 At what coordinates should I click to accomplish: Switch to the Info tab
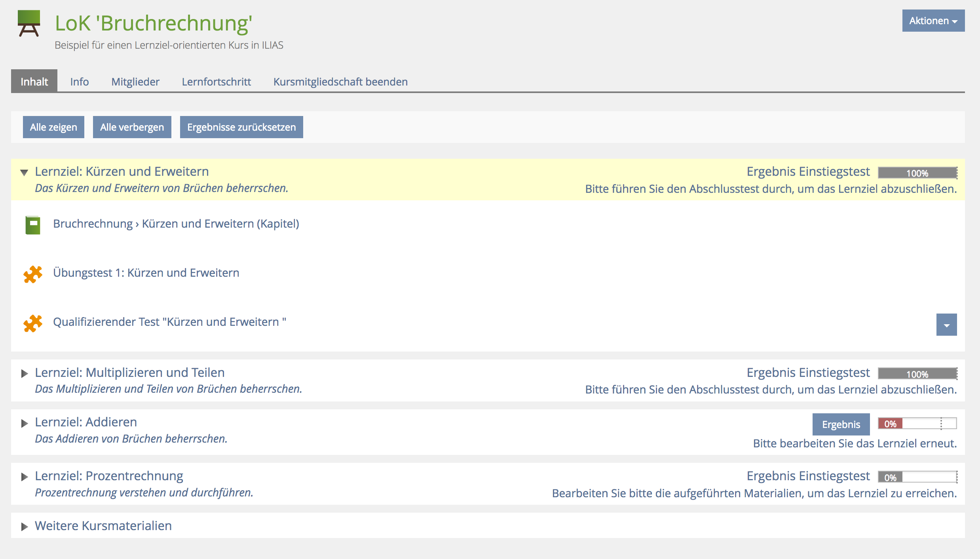pyautogui.click(x=79, y=82)
